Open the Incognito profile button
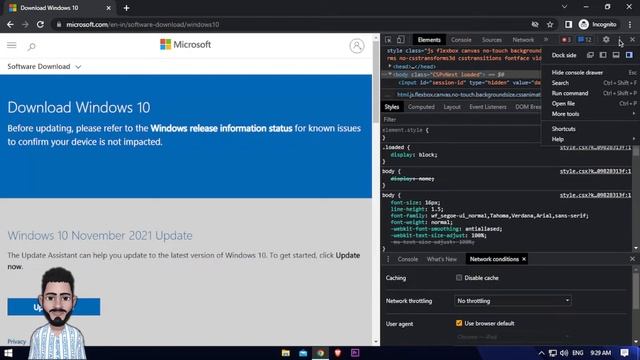This screenshot has height=360, width=640. pos(598,24)
